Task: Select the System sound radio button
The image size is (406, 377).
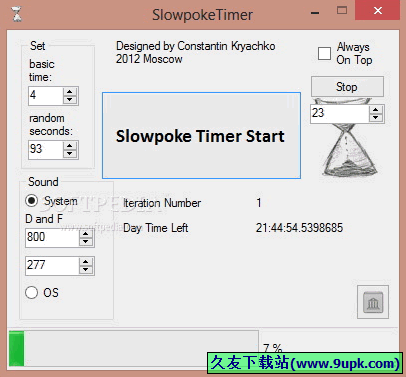Action: [x=32, y=200]
